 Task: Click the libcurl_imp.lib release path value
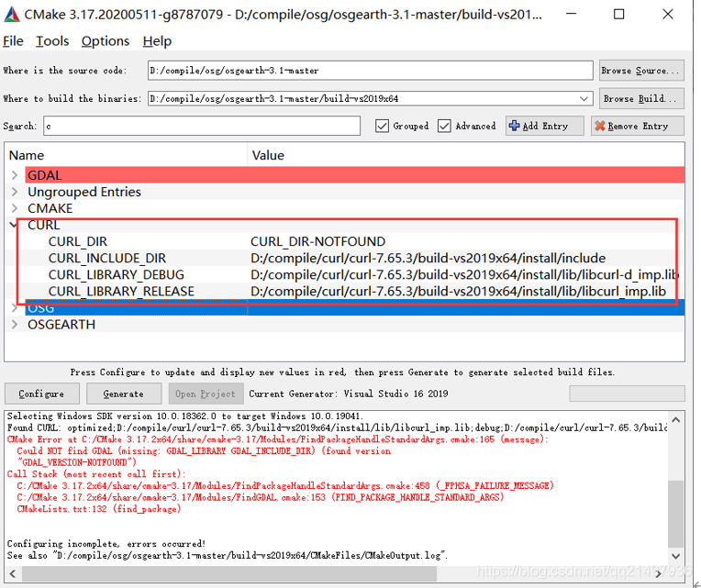pyautogui.click(x=458, y=292)
